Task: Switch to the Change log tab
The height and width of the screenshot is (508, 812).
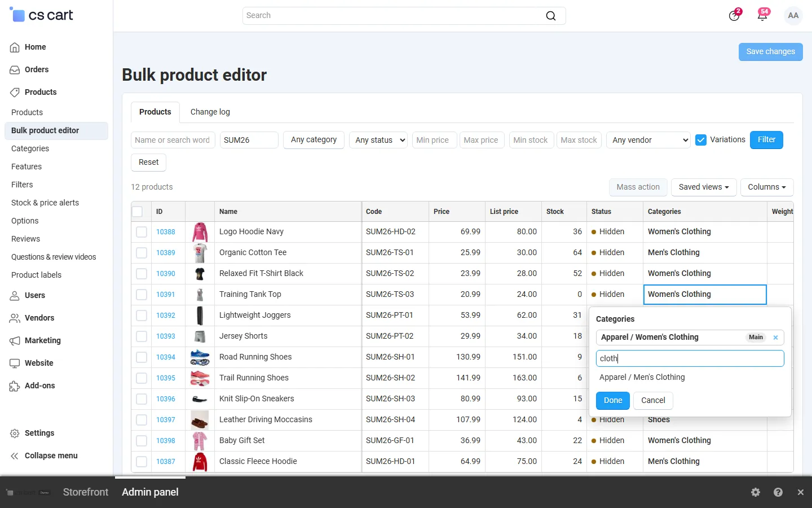Action: click(x=210, y=112)
